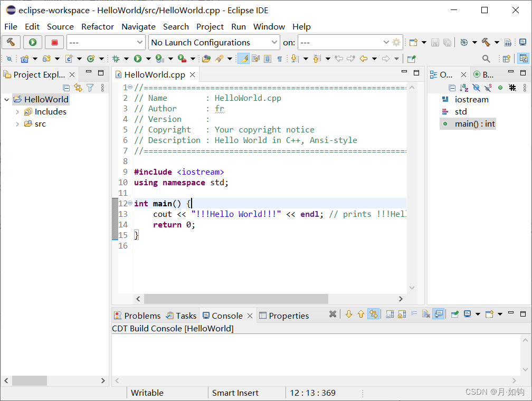Open the No Launch Configurations dropdown

(274, 42)
